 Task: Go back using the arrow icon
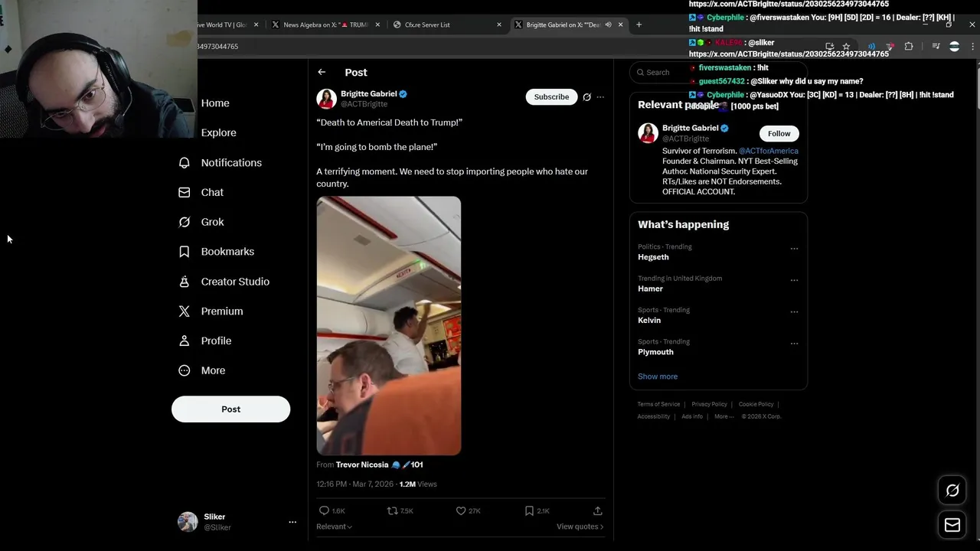(322, 72)
